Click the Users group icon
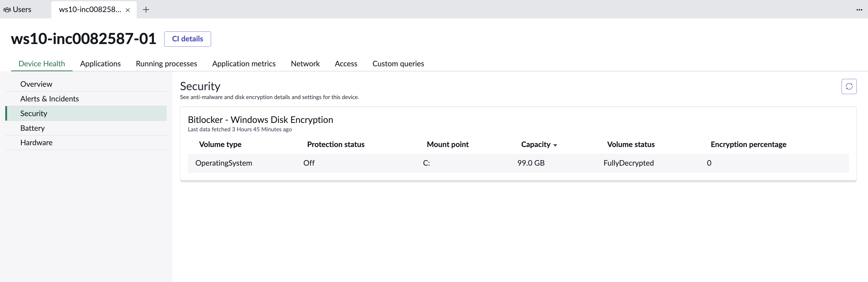The width and height of the screenshot is (868, 282). point(7,10)
